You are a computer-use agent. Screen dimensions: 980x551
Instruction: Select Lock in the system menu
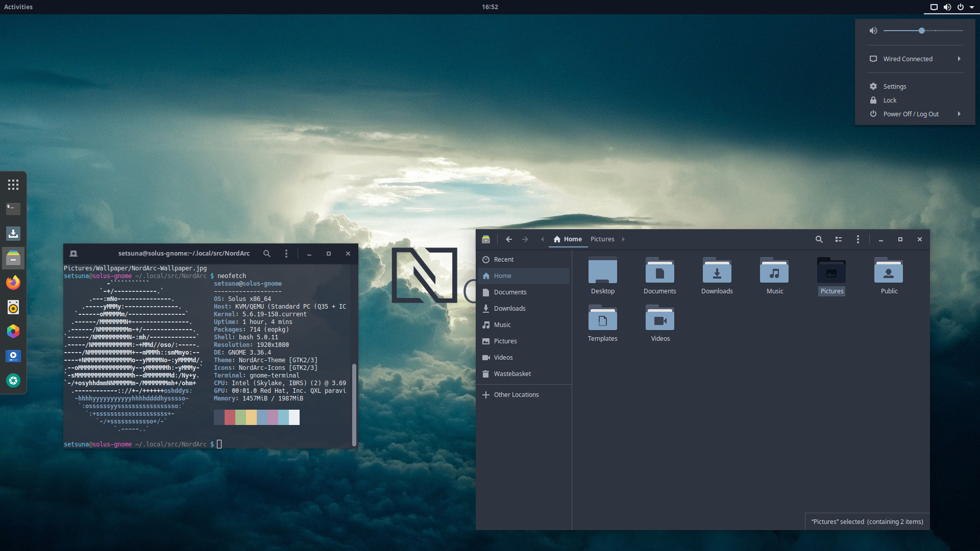click(x=890, y=100)
